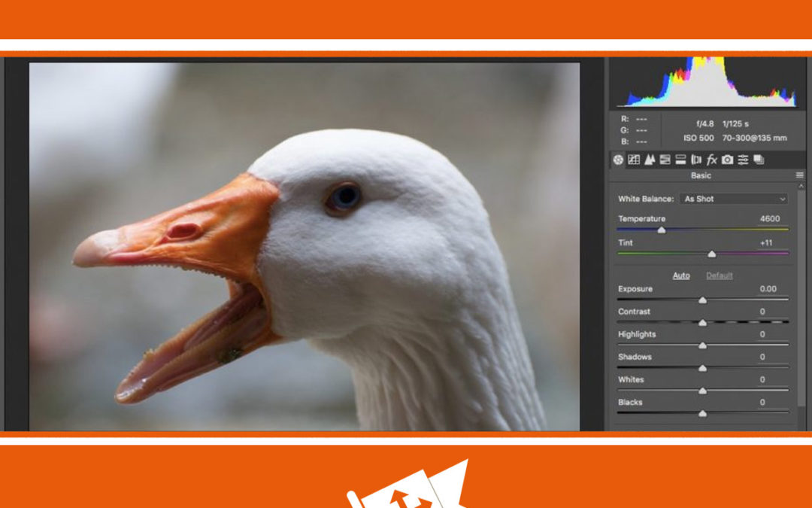Open the Camera Calibration panel icon

(728, 160)
